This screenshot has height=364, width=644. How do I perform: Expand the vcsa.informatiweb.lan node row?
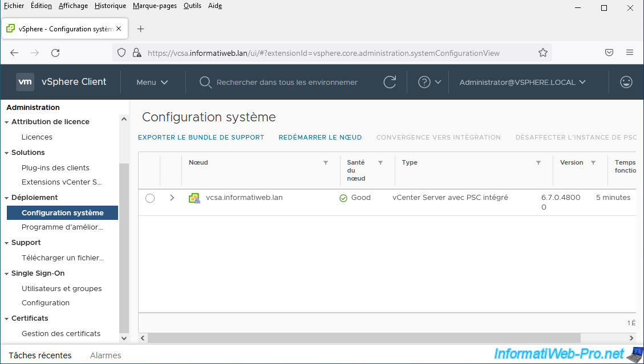point(172,198)
